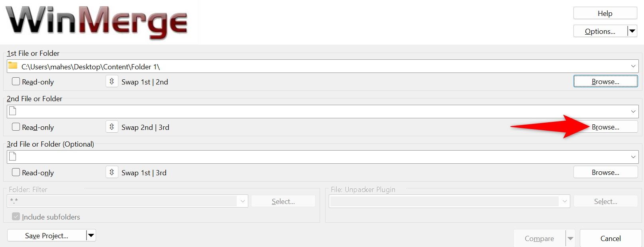The height and width of the screenshot is (247, 644).
Task: Click the Help button
Action: [x=605, y=13]
